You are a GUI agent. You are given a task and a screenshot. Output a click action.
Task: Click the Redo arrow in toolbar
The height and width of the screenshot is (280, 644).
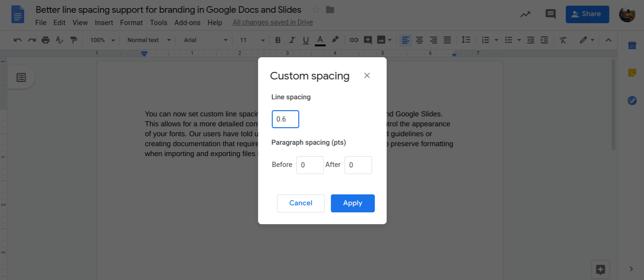(x=32, y=40)
